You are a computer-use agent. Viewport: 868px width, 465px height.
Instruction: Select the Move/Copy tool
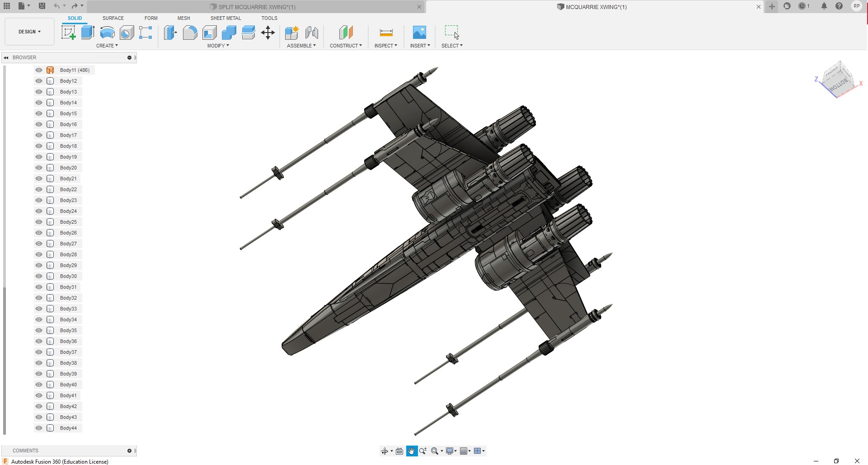pos(268,33)
